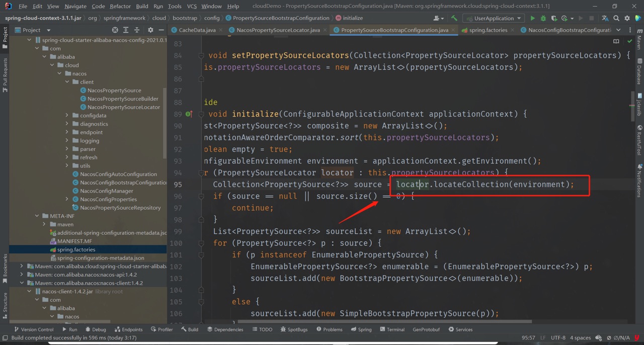Click the override gutter icon on line 89
The height and width of the screenshot is (345, 644).
point(189,114)
